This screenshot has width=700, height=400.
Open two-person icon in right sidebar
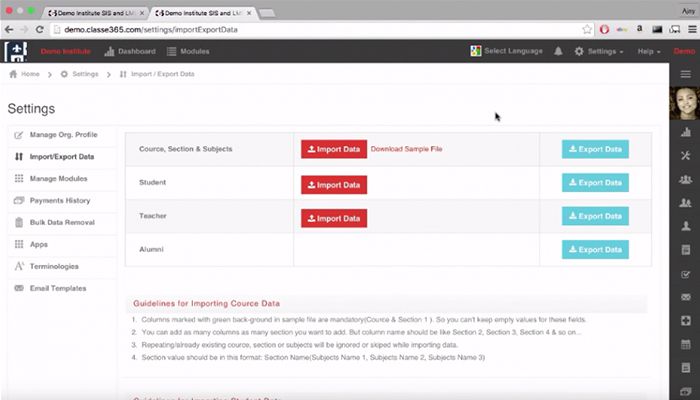[x=686, y=203]
